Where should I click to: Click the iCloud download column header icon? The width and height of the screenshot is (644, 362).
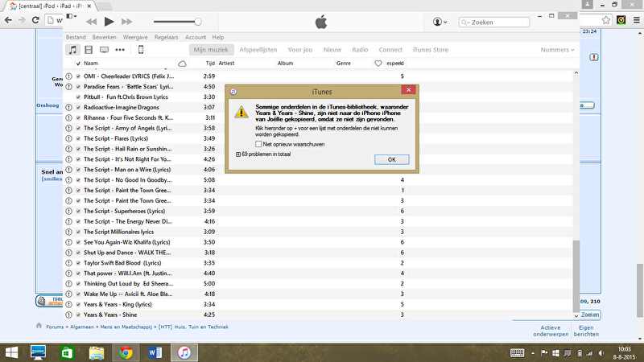coord(182,64)
